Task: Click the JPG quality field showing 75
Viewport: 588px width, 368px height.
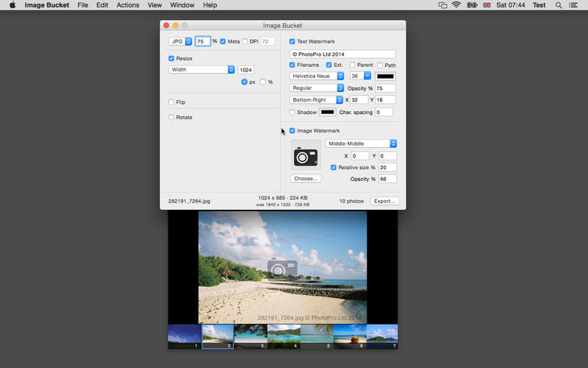Action: pos(203,41)
